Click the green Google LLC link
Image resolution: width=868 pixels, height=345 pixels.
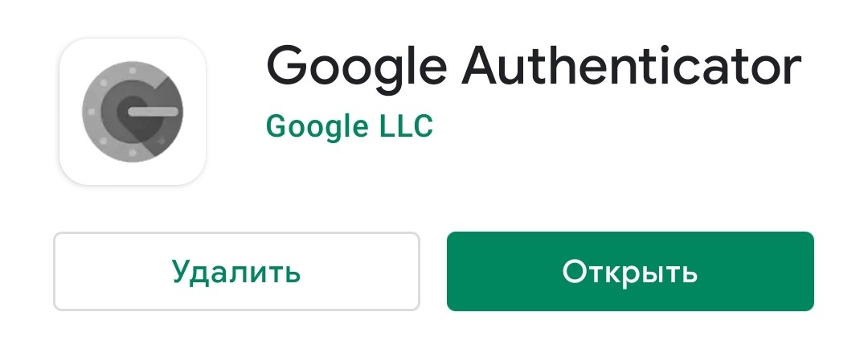click(350, 125)
